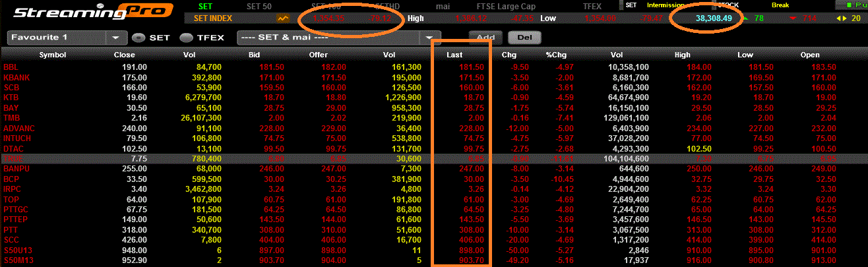Screen dimensions: 868x267
Task: Select the TOP symbol
Action: coord(11,199)
